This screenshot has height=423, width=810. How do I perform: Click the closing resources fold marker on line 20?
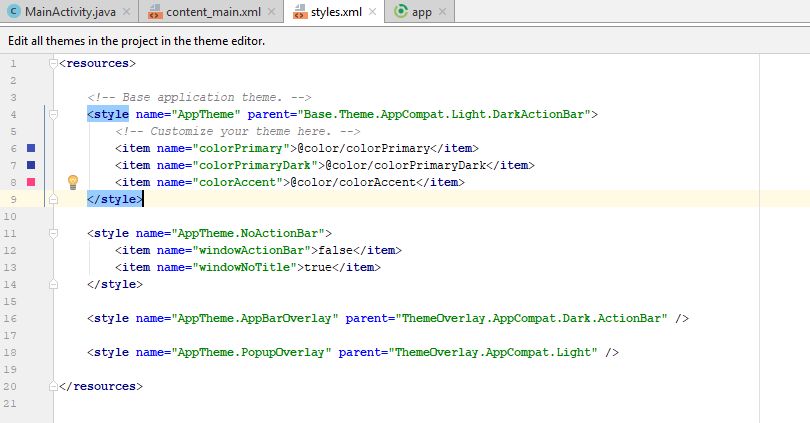coord(53,386)
